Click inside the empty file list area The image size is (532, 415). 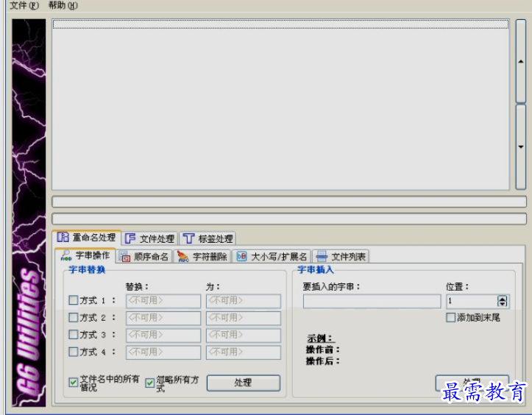click(x=280, y=104)
